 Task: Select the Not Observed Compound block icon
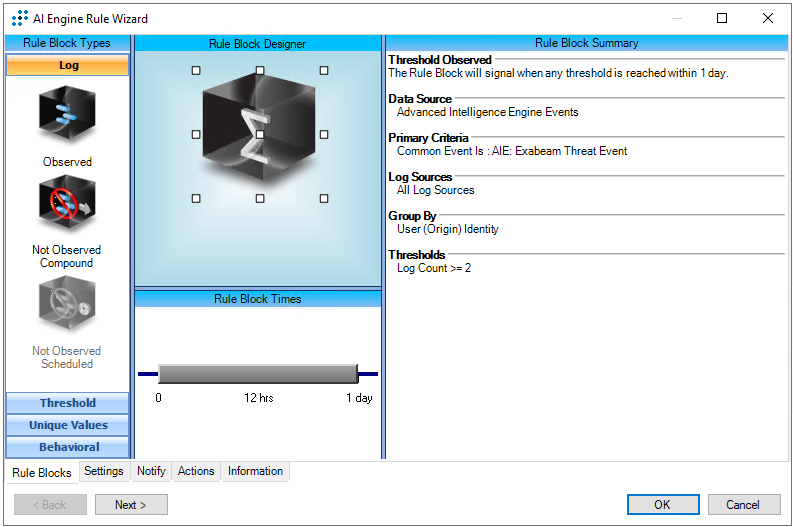coord(67,205)
